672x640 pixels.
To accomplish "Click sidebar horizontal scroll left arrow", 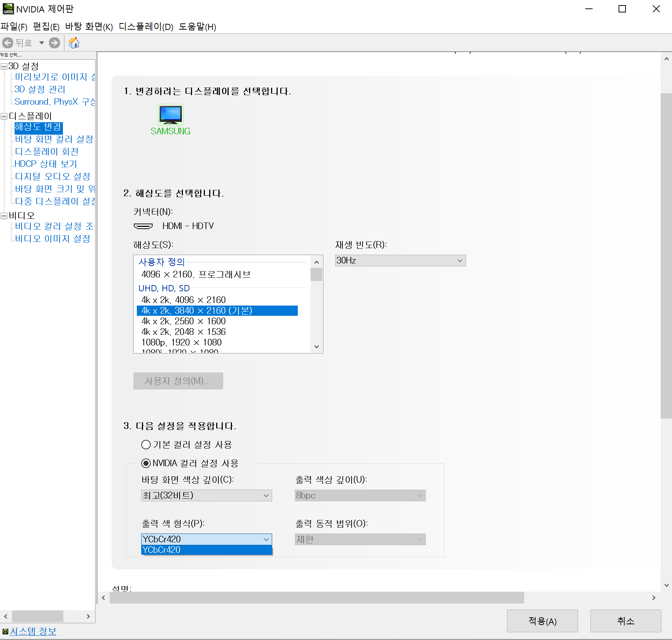I will click(6, 616).
